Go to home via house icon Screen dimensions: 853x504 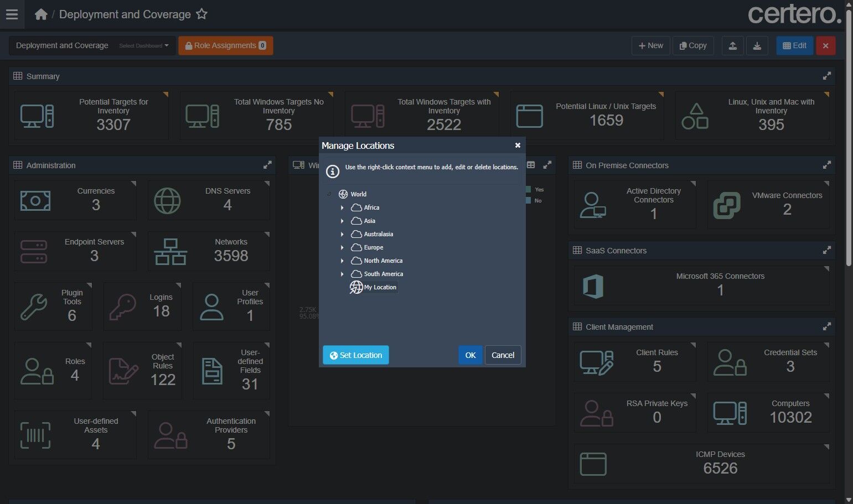coord(41,14)
